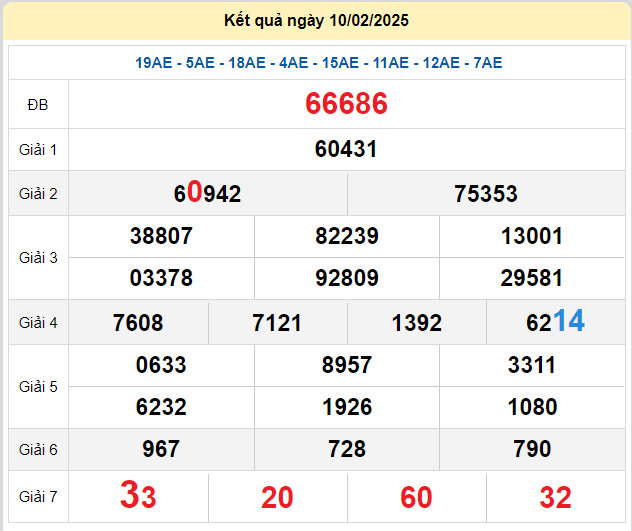The image size is (632, 531).
Task: Click the Giải 3 number 03378
Action: [161, 278]
